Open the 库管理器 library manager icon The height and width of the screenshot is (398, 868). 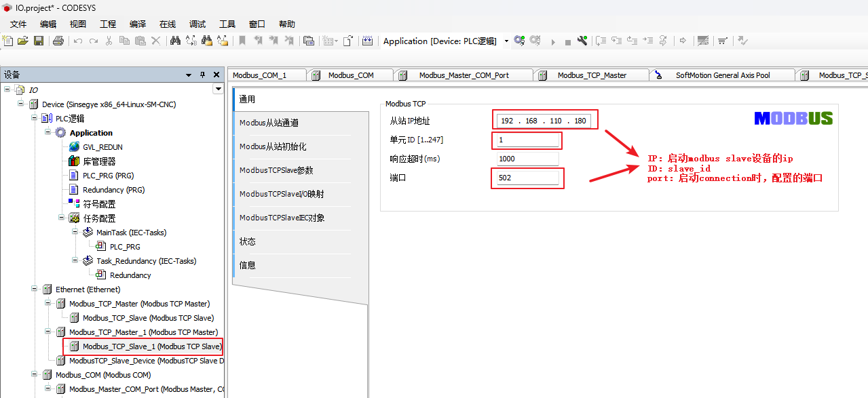tap(75, 161)
